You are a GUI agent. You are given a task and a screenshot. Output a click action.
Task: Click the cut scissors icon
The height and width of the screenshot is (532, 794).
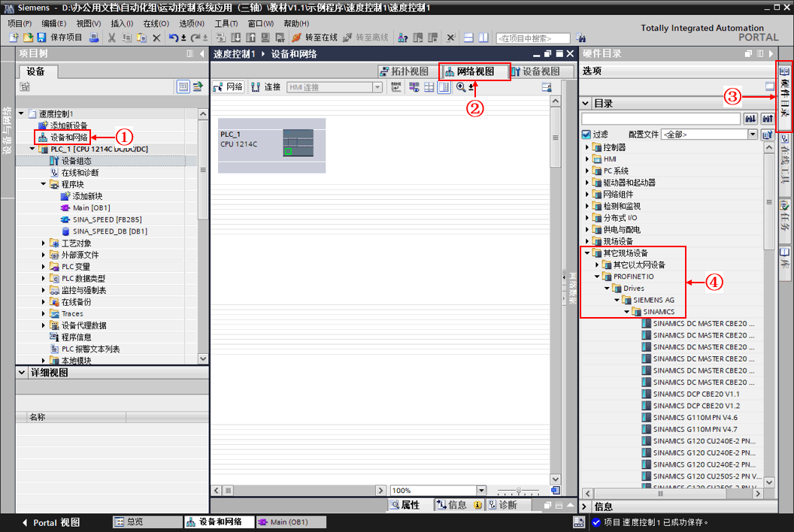point(112,38)
